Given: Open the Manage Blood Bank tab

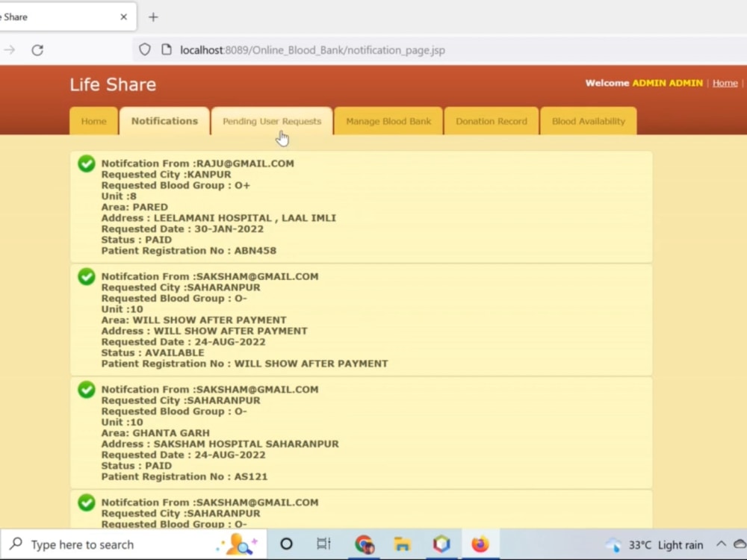Looking at the screenshot, I should click(388, 120).
